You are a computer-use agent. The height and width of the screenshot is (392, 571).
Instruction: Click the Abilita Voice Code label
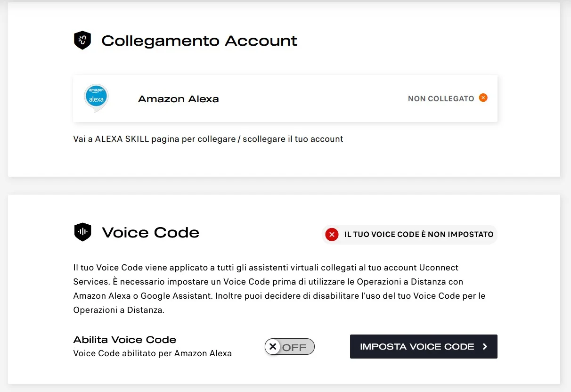pyautogui.click(x=125, y=340)
